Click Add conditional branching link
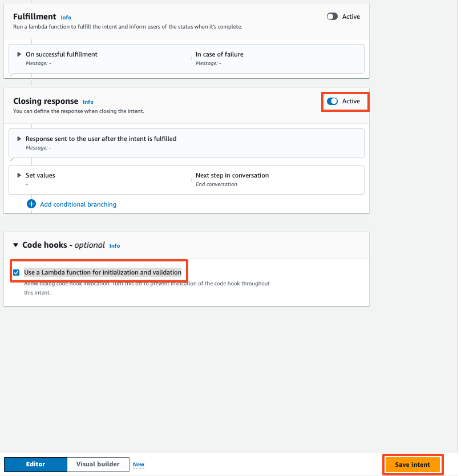The height and width of the screenshot is (476, 461). tap(78, 204)
